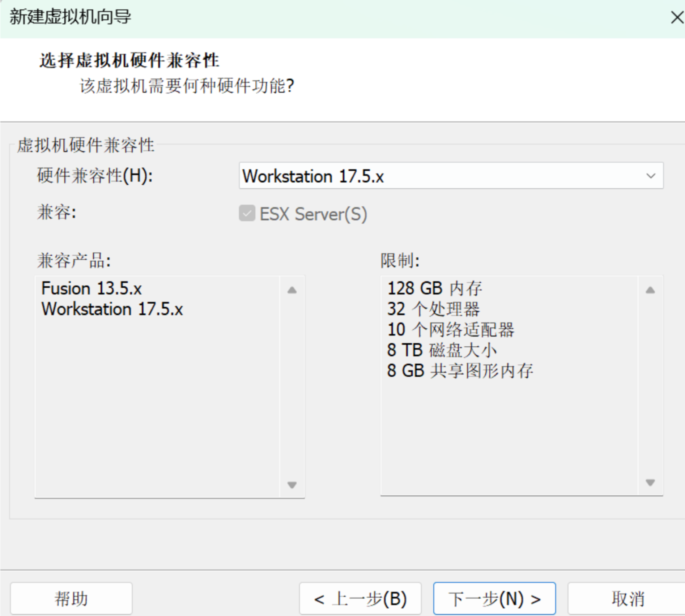Click the scroll-up arrow of the 兼容产品 list
Screen dimensions: 685x616
pos(292,289)
